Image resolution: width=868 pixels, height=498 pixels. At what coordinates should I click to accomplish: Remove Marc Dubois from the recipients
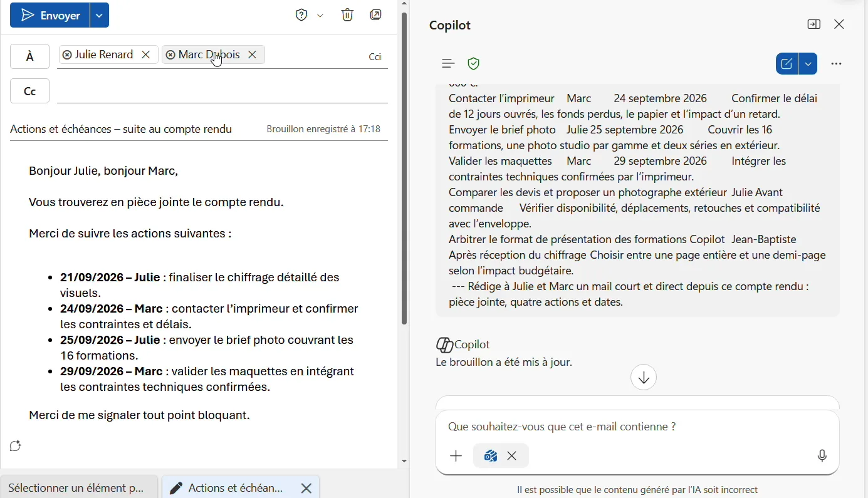pyautogui.click(x=253, y=54)
